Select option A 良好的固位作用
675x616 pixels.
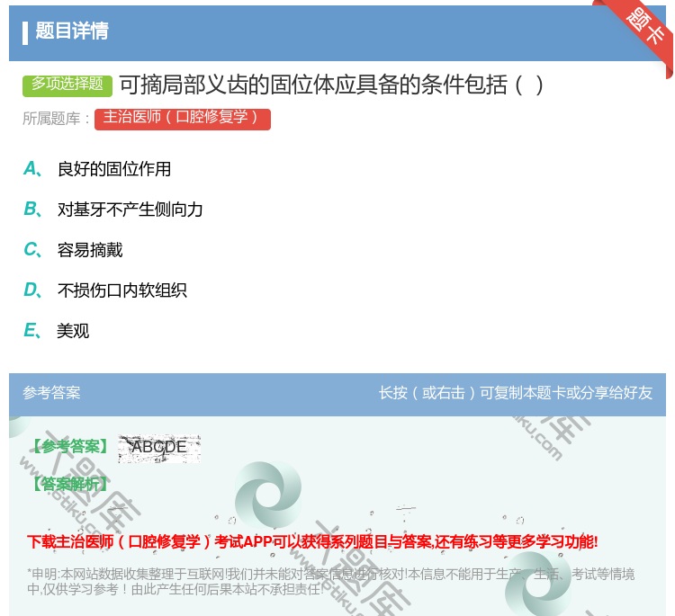coord(97,169)
